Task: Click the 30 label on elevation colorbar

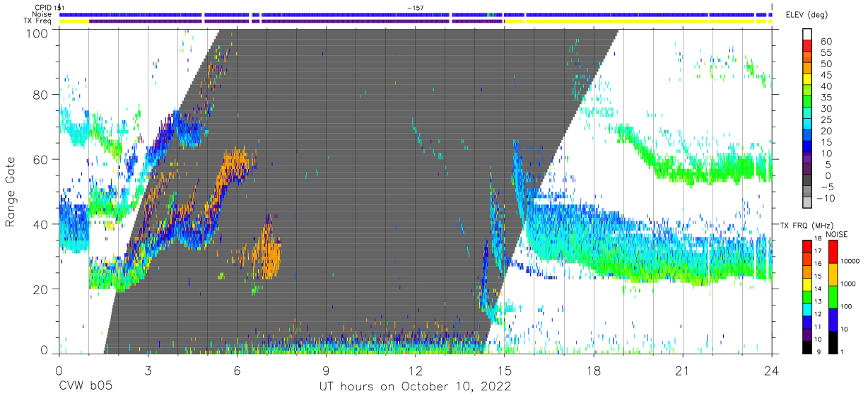Action: coord(826,108)
